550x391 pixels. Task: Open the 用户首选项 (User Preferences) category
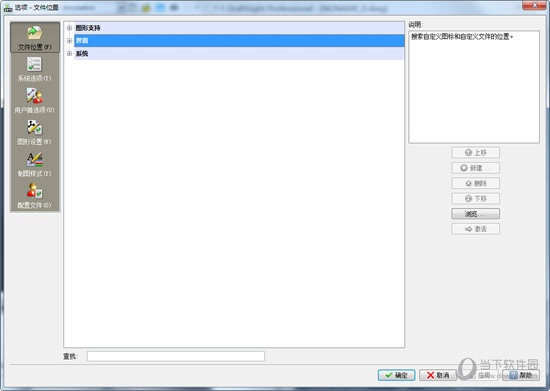[x=35, y=101]
